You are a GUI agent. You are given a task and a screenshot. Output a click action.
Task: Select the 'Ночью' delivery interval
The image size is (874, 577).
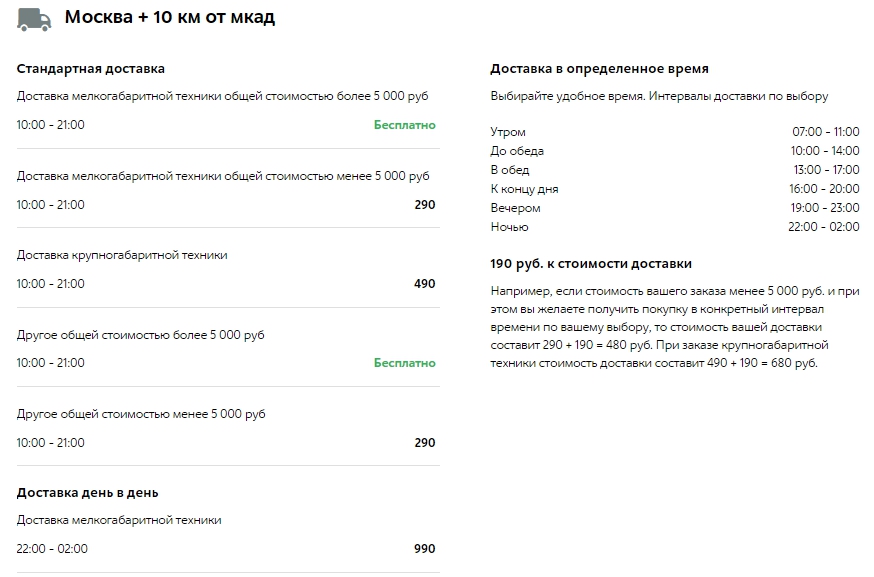coord(508,227)
